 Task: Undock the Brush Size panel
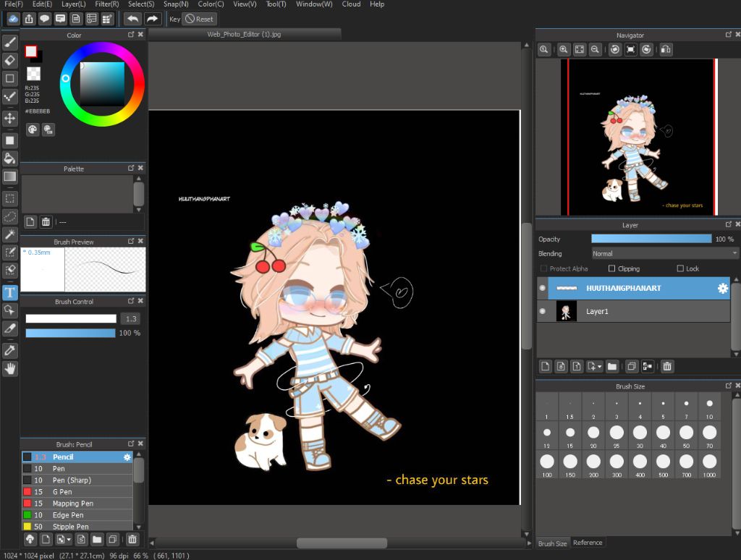click(x=729, y=386)
